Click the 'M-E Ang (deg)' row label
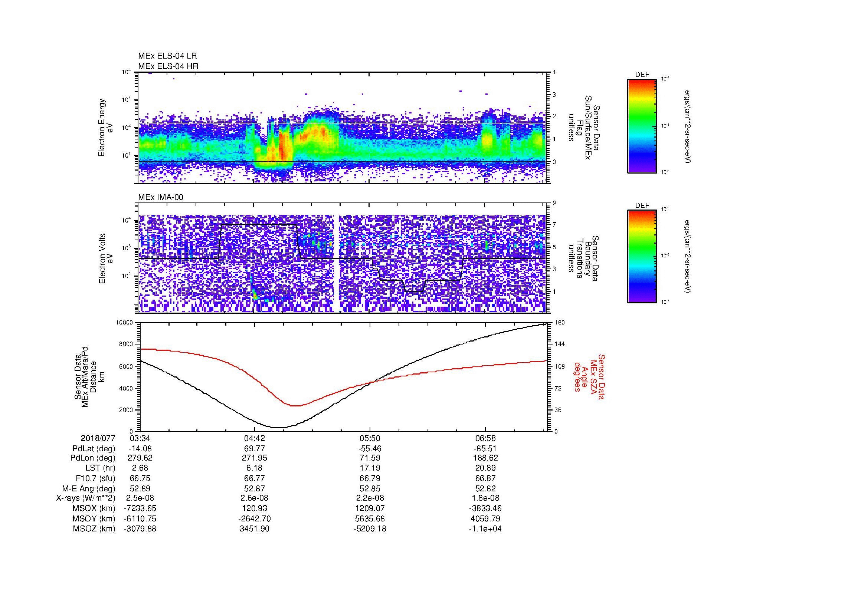868x613 pixels. (89, 489)
